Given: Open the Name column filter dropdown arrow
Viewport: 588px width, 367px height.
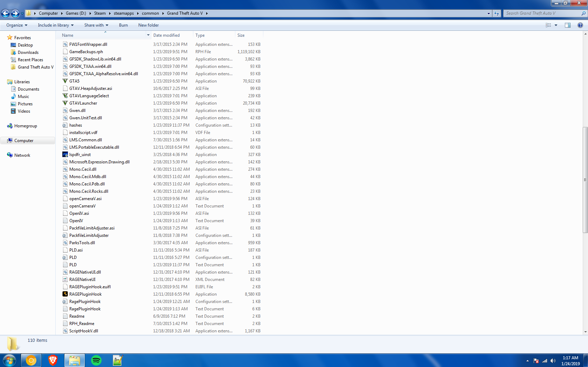Looking at the screenshot, I should pyautogui.click(x=148, y=35).
